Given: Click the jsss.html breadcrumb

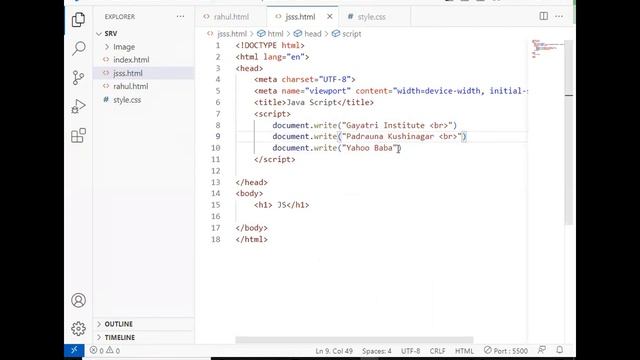Looking at the screenshot, I should [232, 34].
